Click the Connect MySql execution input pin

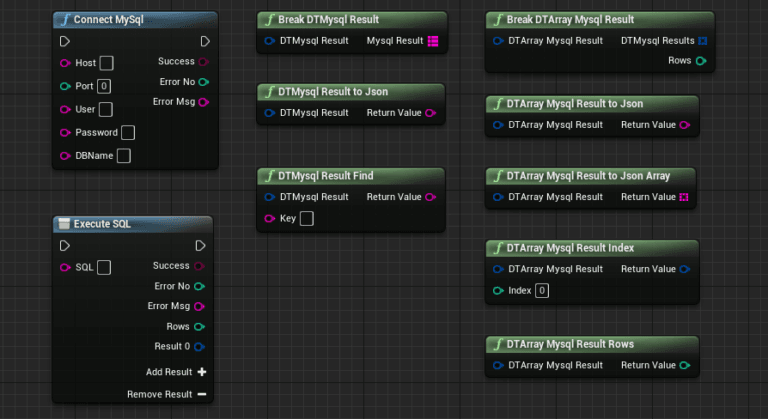click(65, 41)
